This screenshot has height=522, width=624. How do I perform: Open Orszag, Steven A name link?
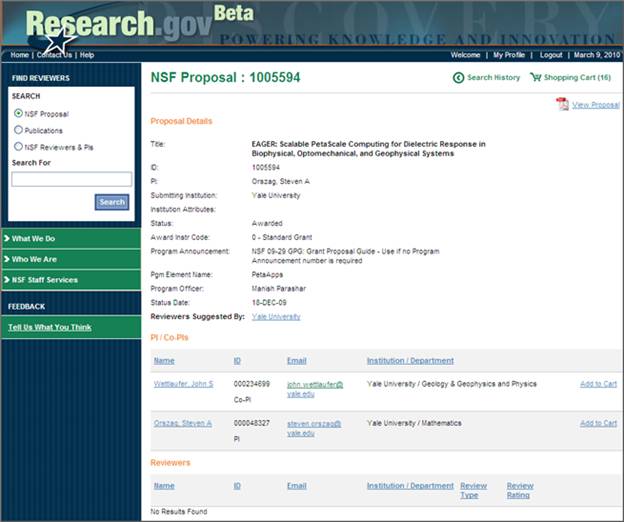182,423
